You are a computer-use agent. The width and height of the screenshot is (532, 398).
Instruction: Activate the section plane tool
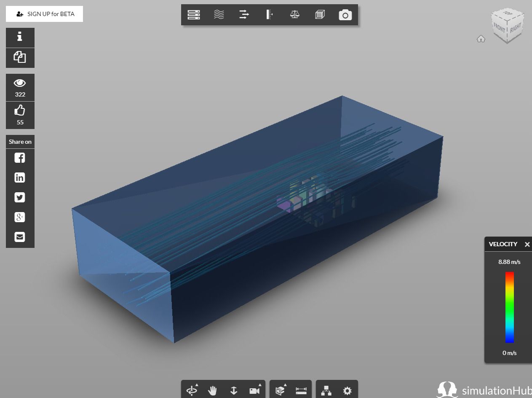270,15
